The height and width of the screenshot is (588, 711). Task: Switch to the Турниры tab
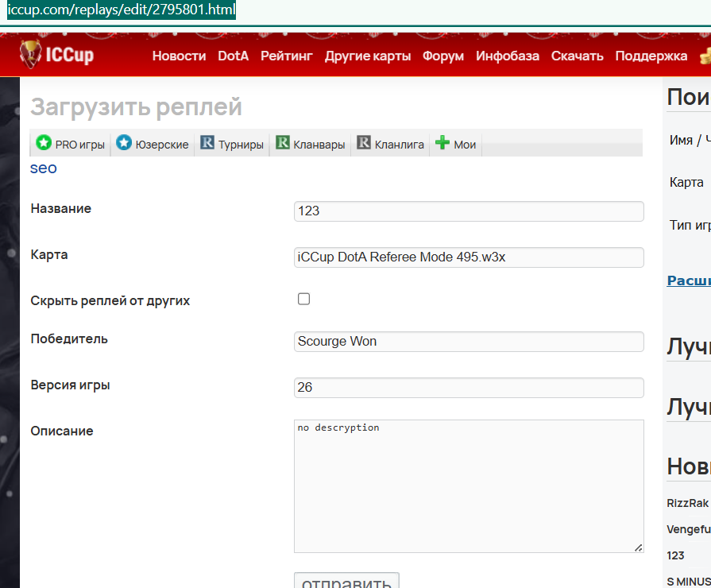pyautogui.click(x=232, y=144)
